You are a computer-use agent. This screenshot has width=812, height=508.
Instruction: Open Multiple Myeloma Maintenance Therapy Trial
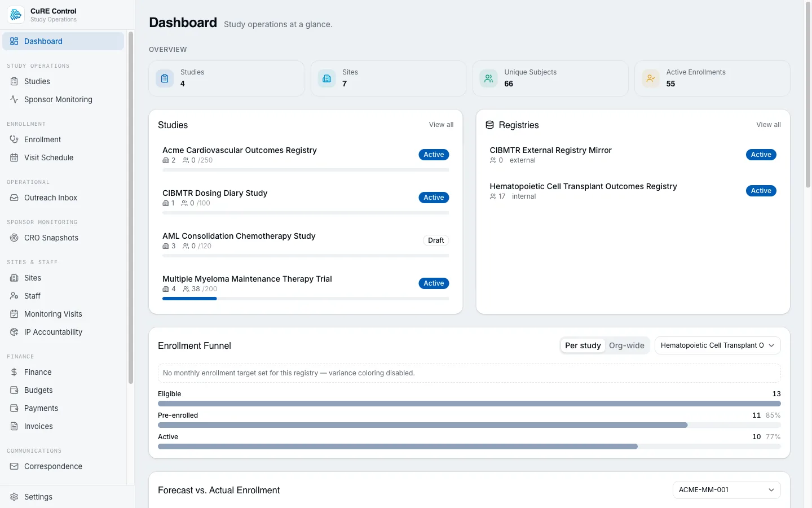pos(306,287)
